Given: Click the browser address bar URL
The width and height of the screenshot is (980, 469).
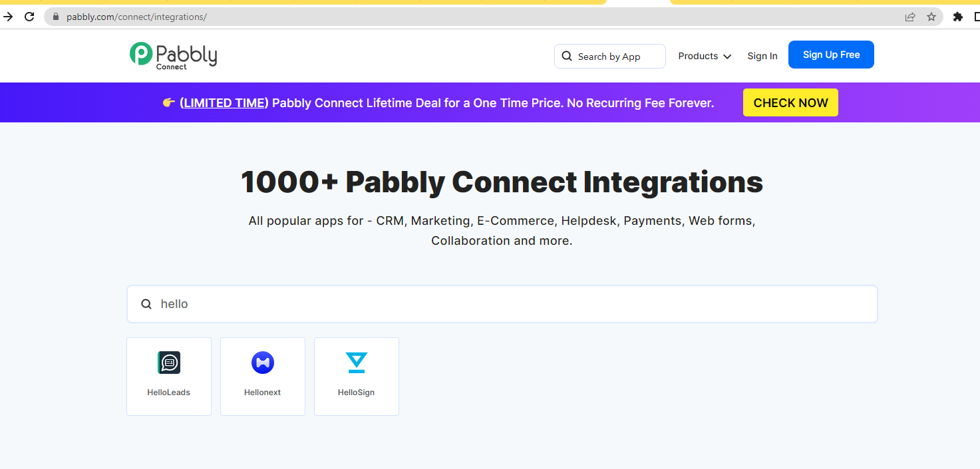Looking at the screenshot, I should [136, 17].
